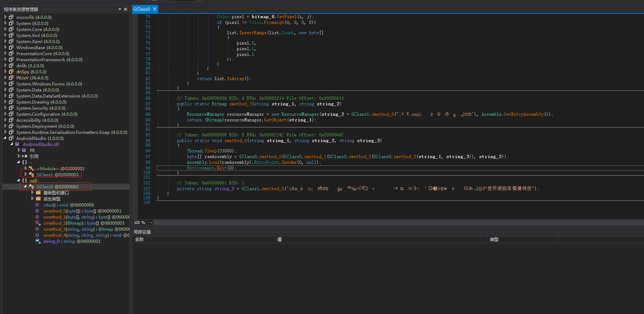This screenshot has height=314, width=644.
Task: Click the PE node icon
Action: point(24,150)
